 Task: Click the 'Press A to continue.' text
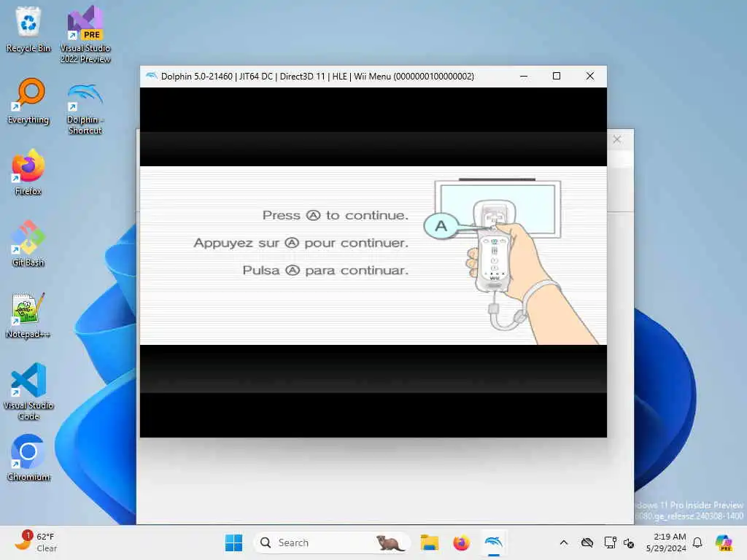tap(336, 215)
